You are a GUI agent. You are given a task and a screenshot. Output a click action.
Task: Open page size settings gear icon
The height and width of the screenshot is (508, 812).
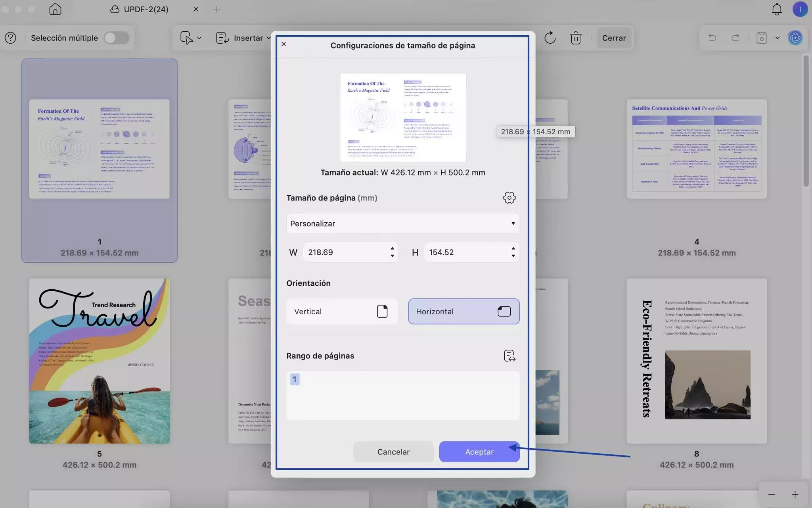(509, 198)
